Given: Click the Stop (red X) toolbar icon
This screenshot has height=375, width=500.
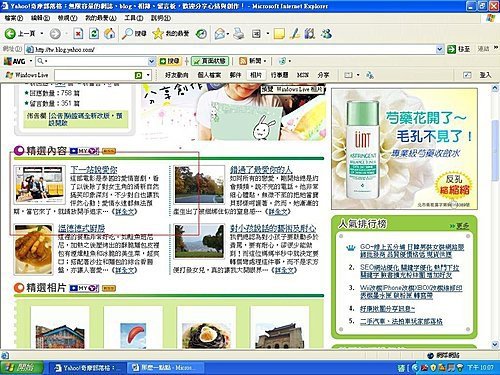Looking at the screenshot, I should (78, 34).
